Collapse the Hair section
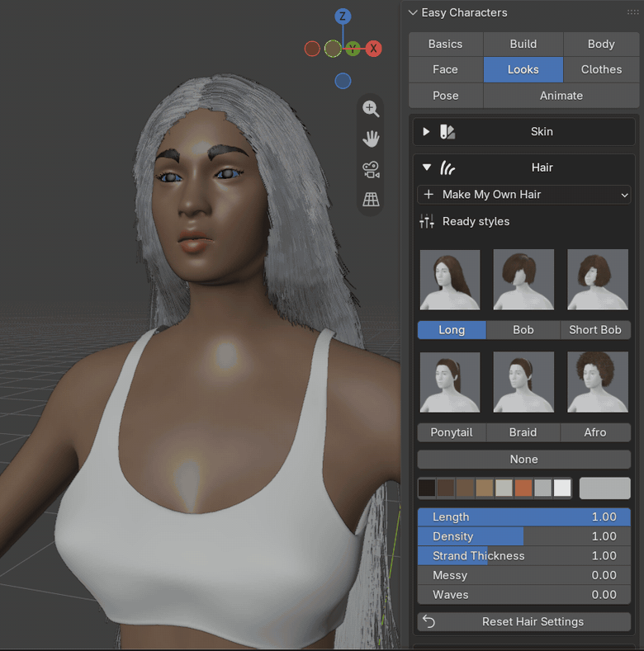 [427, 167]
